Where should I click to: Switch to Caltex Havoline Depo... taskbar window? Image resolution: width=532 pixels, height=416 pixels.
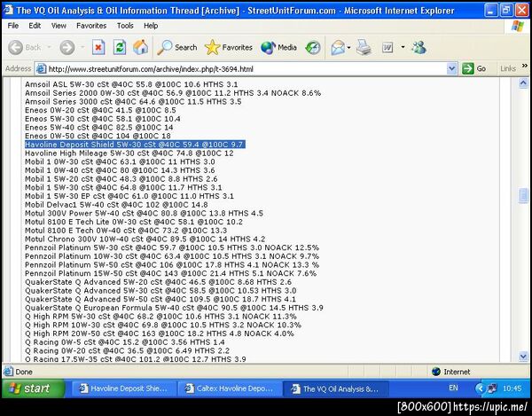pos(230,389)
